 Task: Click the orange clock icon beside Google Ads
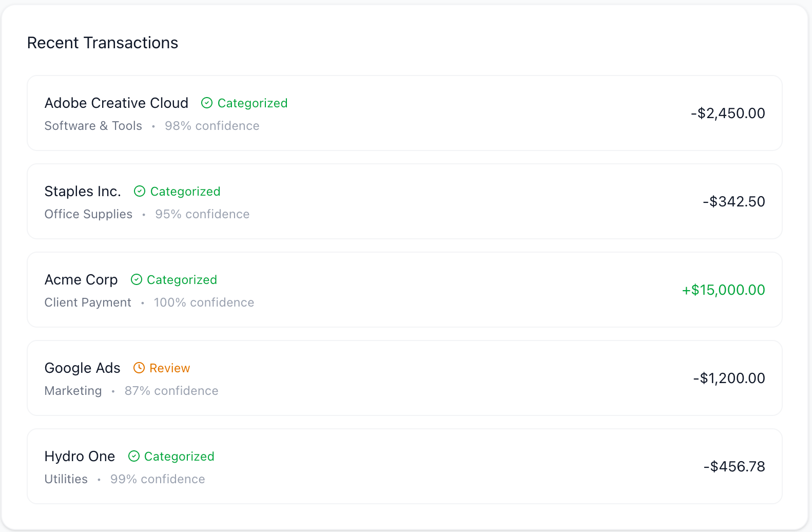(x=139, y=368)
